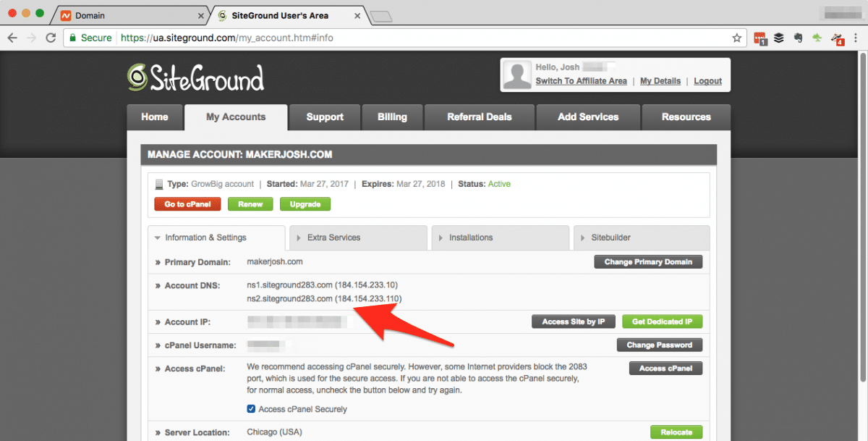Screen dimensions: 868x441
Task: Click the green Secure padlock icon
Action: click(72, 38)
